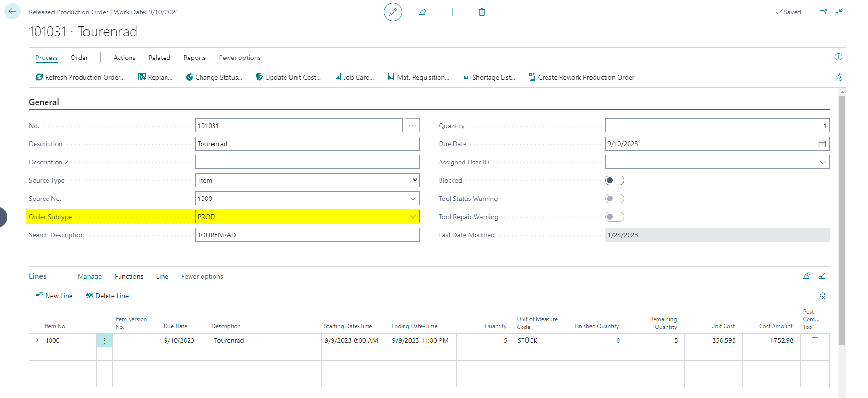Image resolution: width=868 pixels, height=398 pixels.
Task: Toggle the Tool Status Warning switch
Action: click(615, 199)
